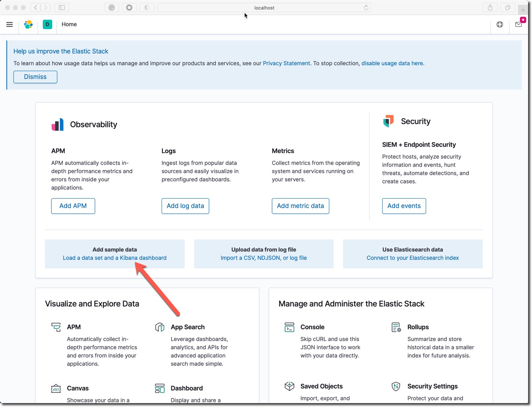532x407 pixels.
Task: Click the APM icon under Visualize
Action: tap(56, 327)
